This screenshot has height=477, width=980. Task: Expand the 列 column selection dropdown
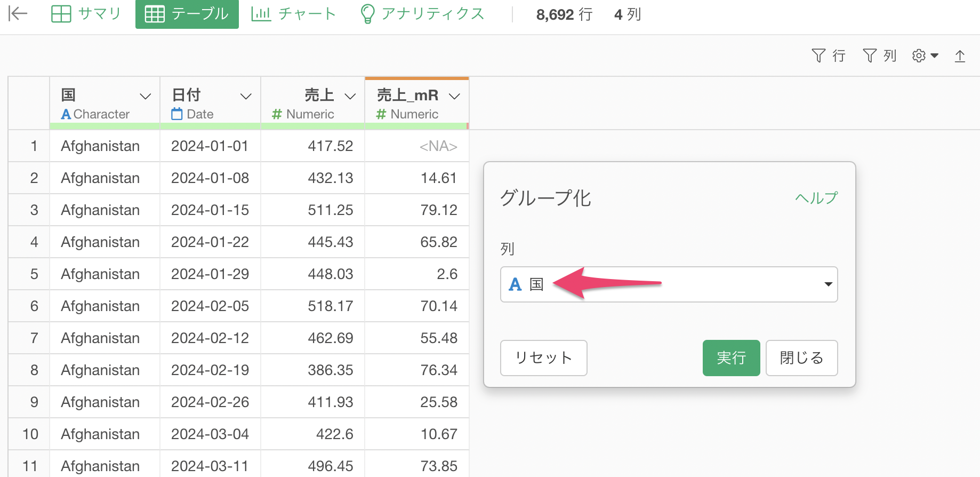tap(669, 284)
